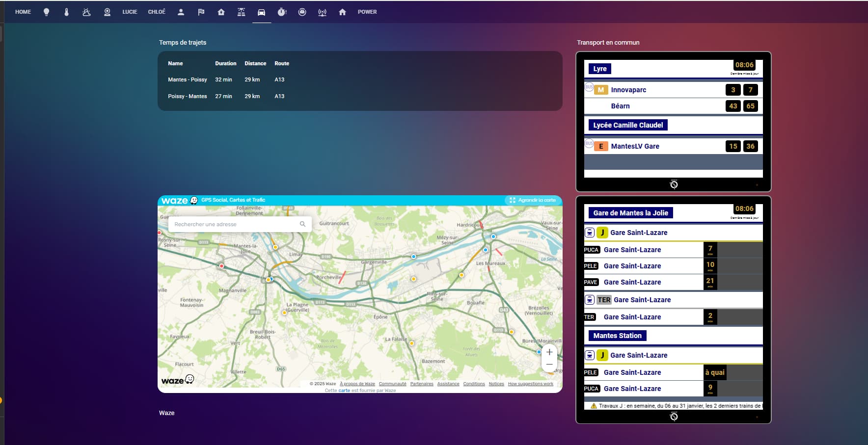This screenshot has width=868, height=445.
Task: Switch to the weather tab icon
Action: coord(86,12)
